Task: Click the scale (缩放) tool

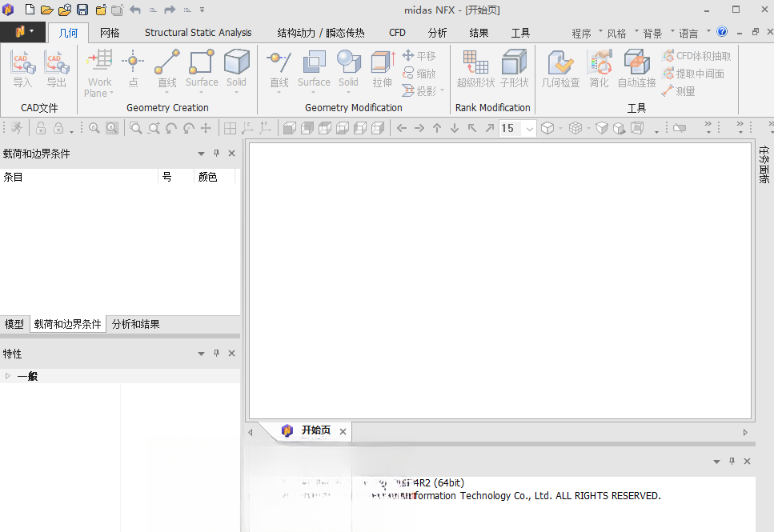Action: click(x=419, y=74)
